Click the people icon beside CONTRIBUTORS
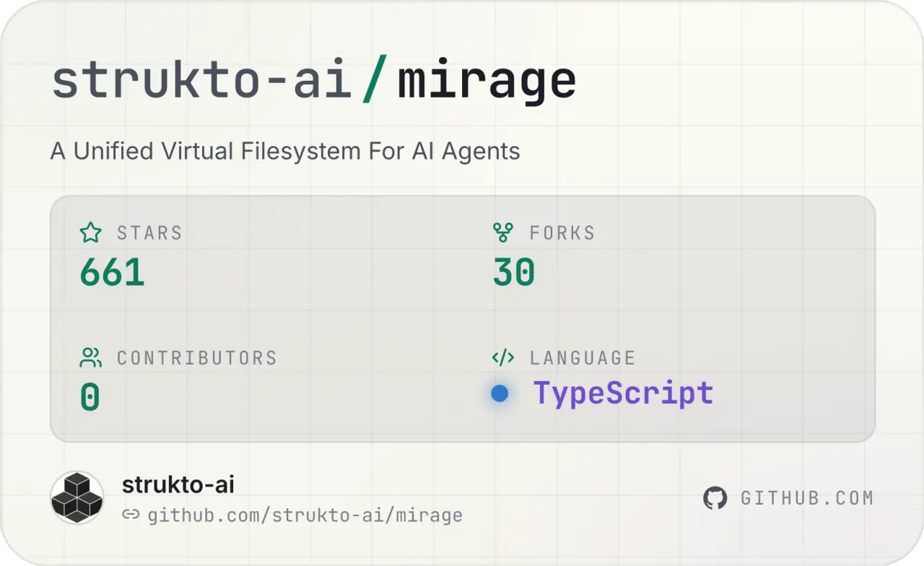The height and width of the screenshot is (566, 924). point(90,357)
